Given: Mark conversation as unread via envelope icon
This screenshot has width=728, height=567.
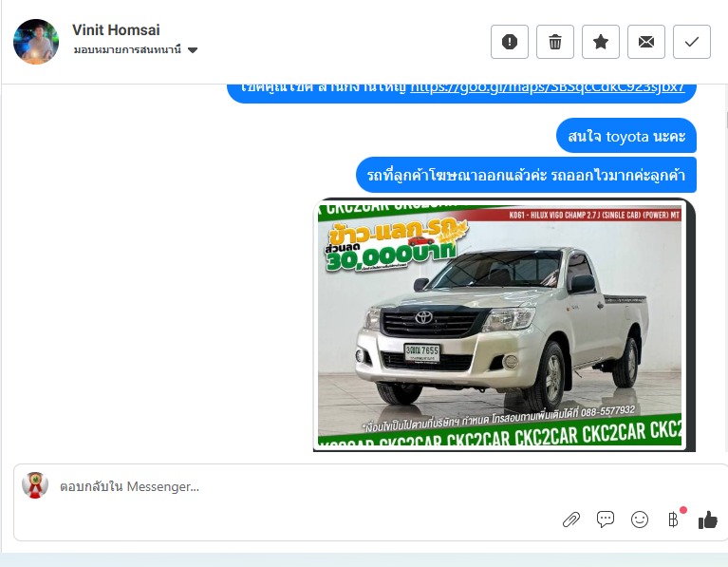Looking at the screenshot, I should tap(645, 42).
